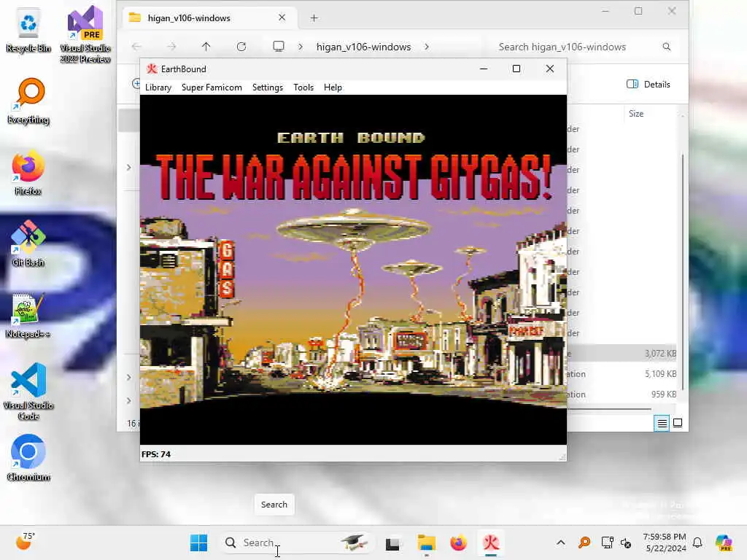Click the Explorer horizontal scrollbar

coord(609,408)
